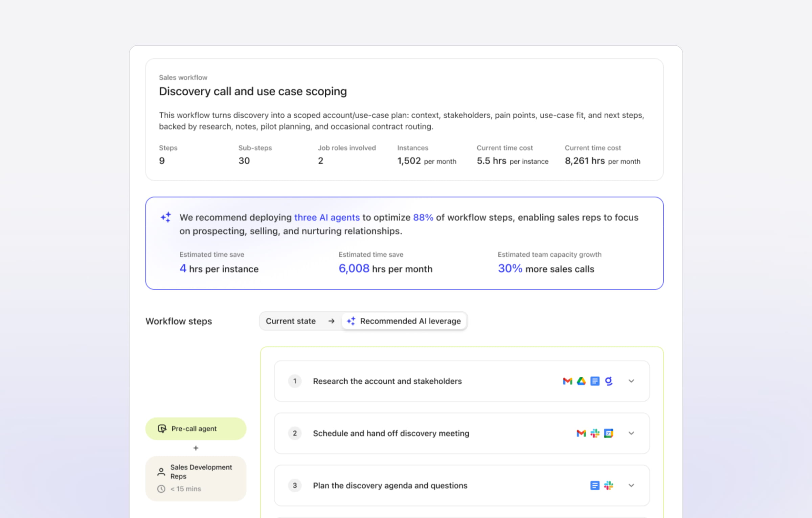This screenshot has width=812, height=518.
Task: Click the Google Docs icon in the Research step
Action: [595, 381]
